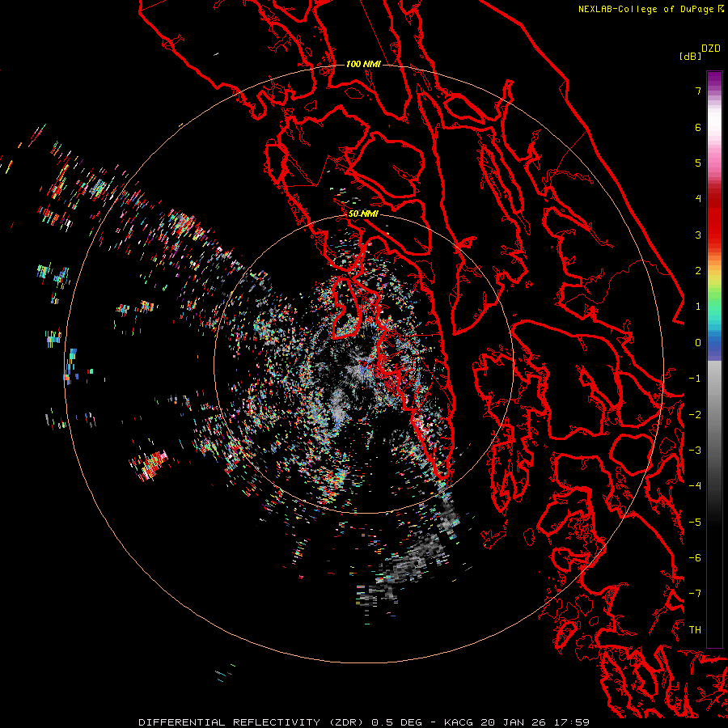Click the -2 value on color scale
This screenshot has height=728, width=728.
coord(695,415)
